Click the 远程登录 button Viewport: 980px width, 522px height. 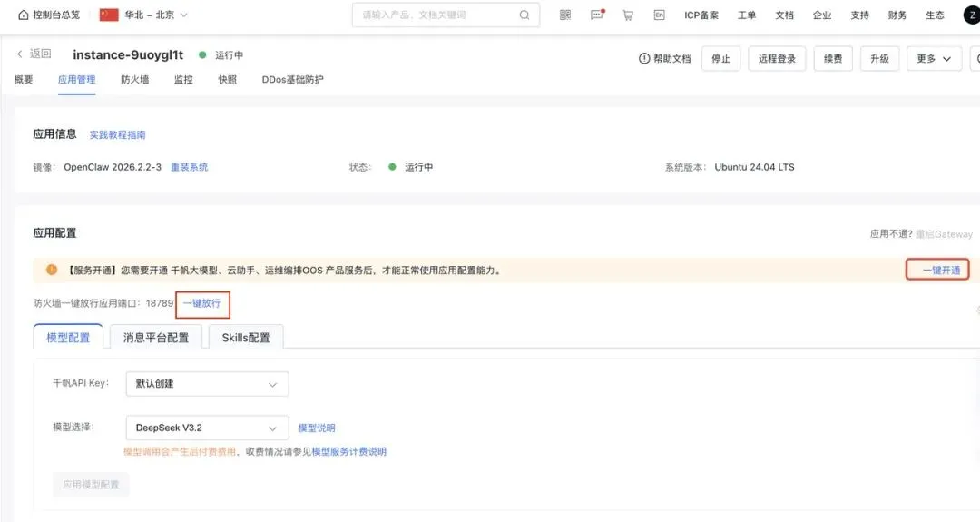coord(777,59)
